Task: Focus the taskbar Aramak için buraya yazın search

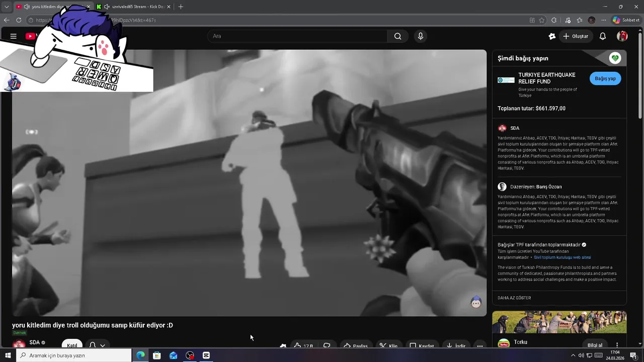Action: tap(73, 355)
